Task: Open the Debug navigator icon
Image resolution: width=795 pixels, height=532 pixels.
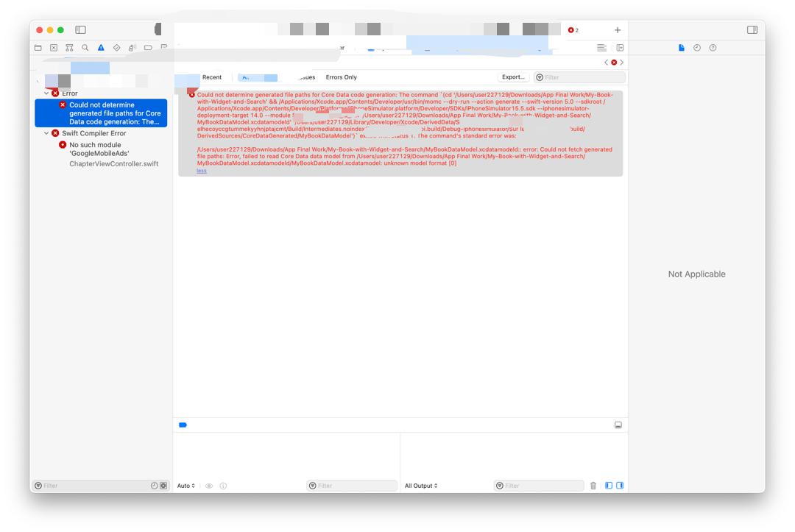Action: 132,48
